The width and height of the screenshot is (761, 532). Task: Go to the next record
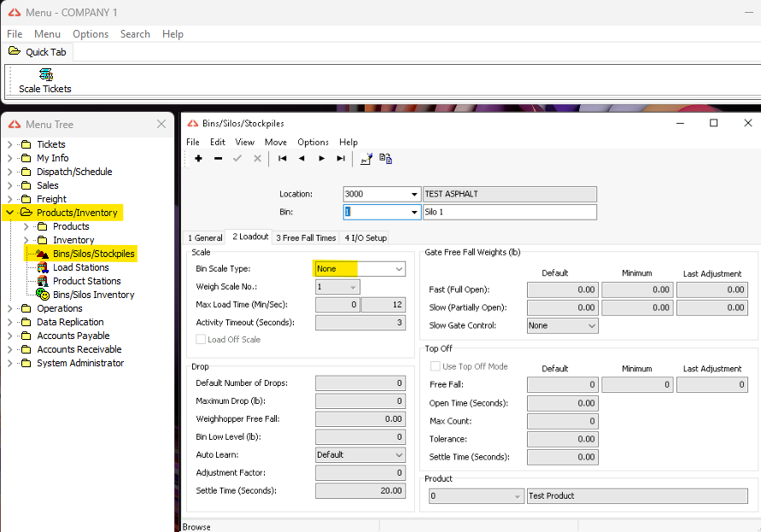[321, 158]
